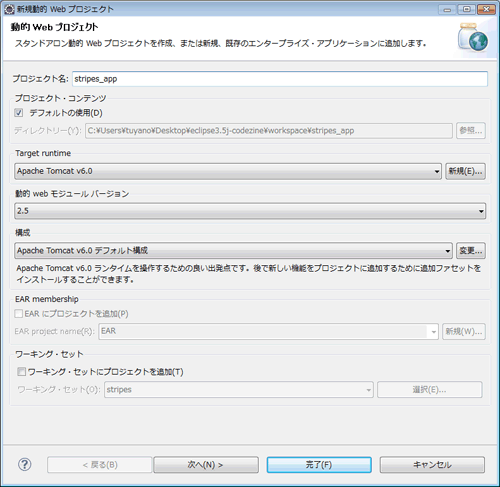Click 完了(F) button
The image size is (500, 487).
[319, 465]
